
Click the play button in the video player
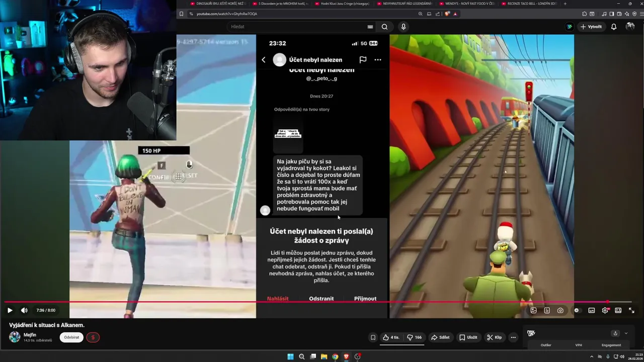point(10,310)
